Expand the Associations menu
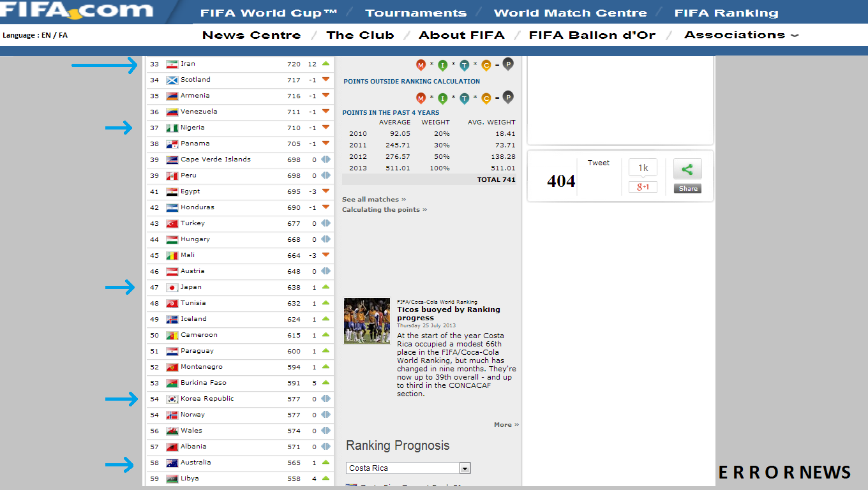868x490 pixels. point(741,35)
